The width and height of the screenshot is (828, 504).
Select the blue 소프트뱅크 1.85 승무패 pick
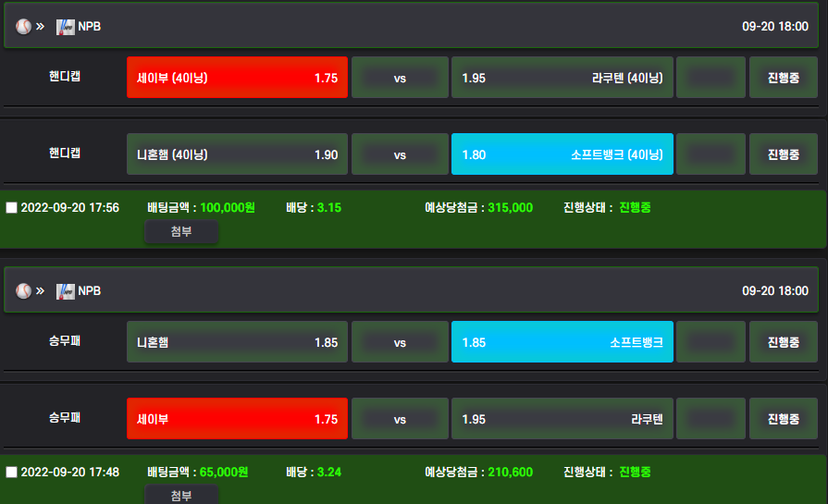[562, 342]
